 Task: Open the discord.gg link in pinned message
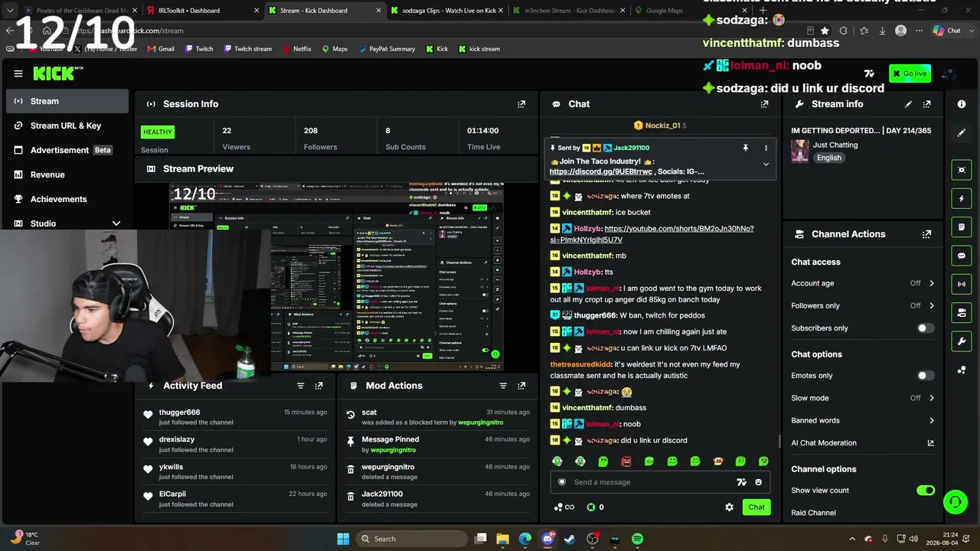tap(601, 171)
